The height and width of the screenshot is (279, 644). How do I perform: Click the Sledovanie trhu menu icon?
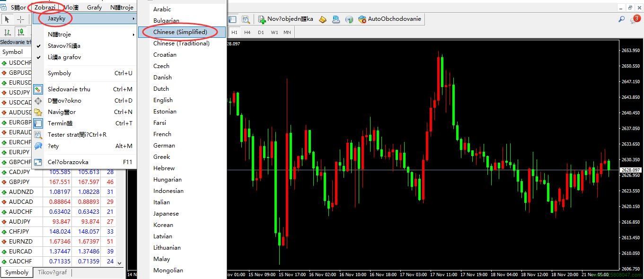(x=38, y=89)
